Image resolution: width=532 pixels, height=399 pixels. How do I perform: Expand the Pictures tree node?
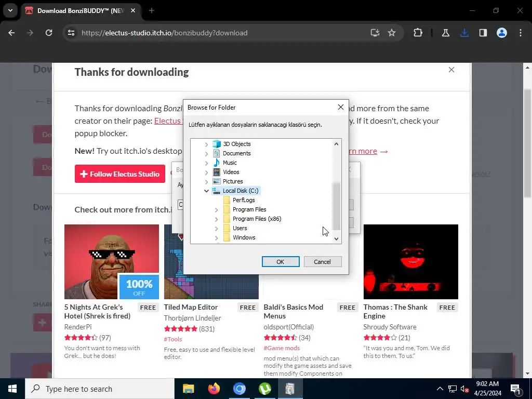tap(206, 181)
